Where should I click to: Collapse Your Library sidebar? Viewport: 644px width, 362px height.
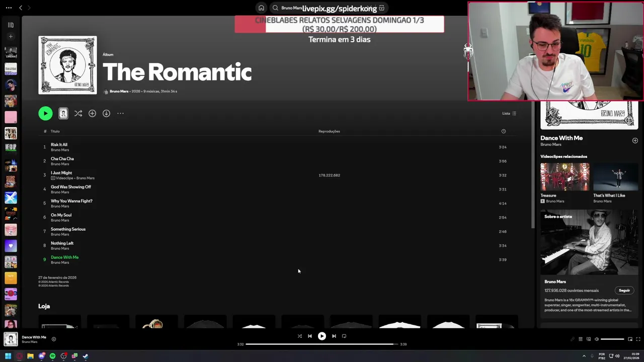click(x=11, y=25)
